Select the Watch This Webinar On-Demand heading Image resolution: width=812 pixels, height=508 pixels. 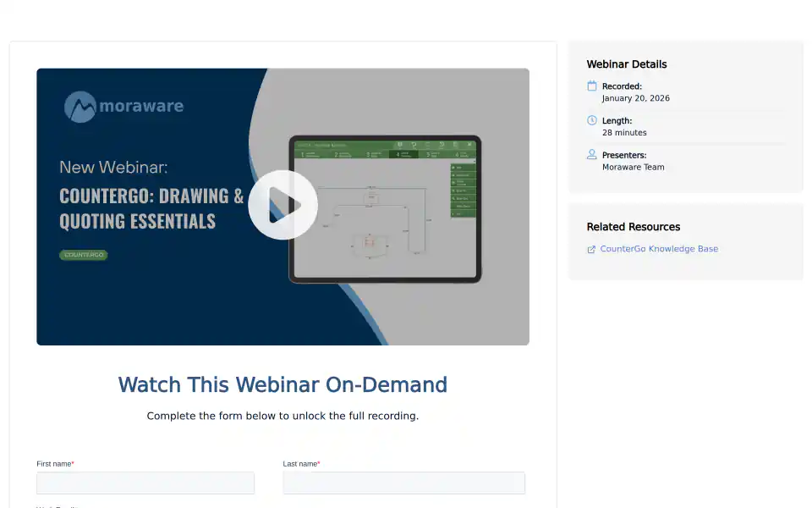point(283,384)
